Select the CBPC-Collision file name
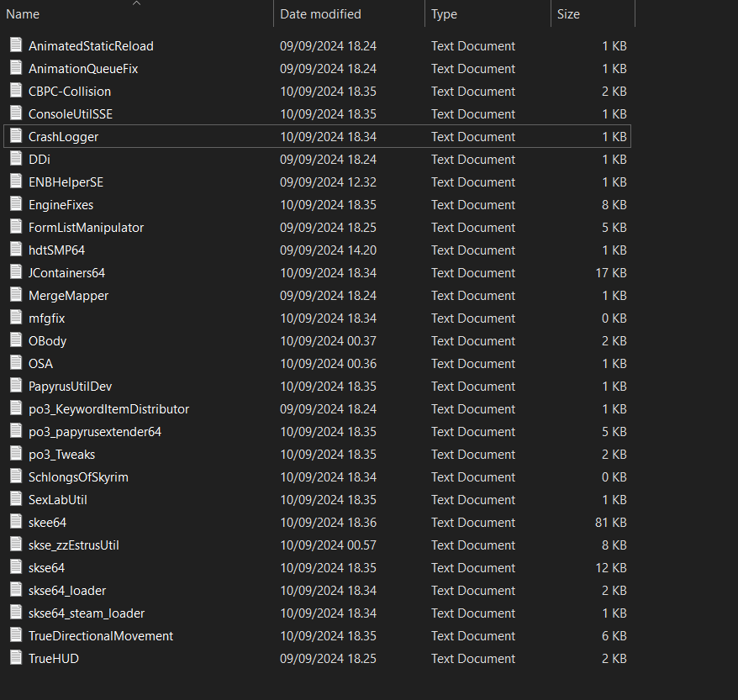This screenshot has height=700, width=738. 70,92
